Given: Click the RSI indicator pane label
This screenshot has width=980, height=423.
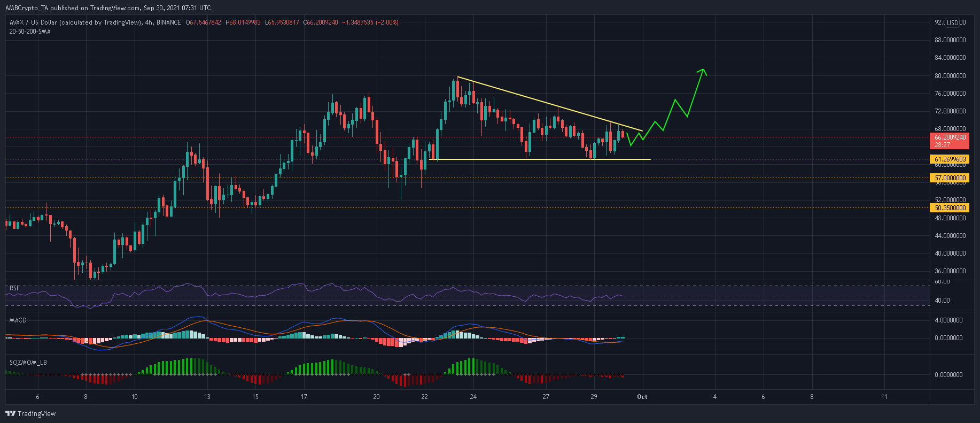Looking at the screenshot, I should 14,288.
